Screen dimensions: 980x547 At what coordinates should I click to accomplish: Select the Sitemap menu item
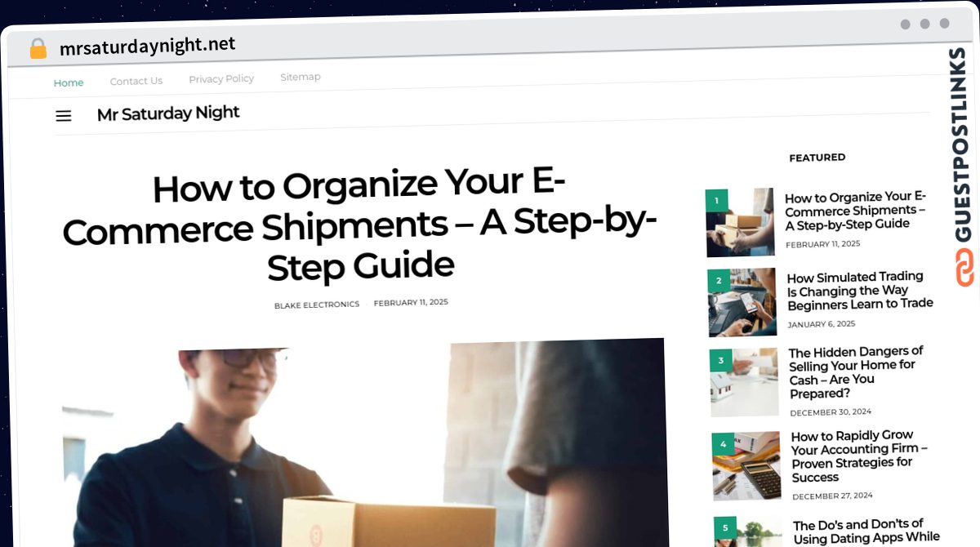[301, 77]
